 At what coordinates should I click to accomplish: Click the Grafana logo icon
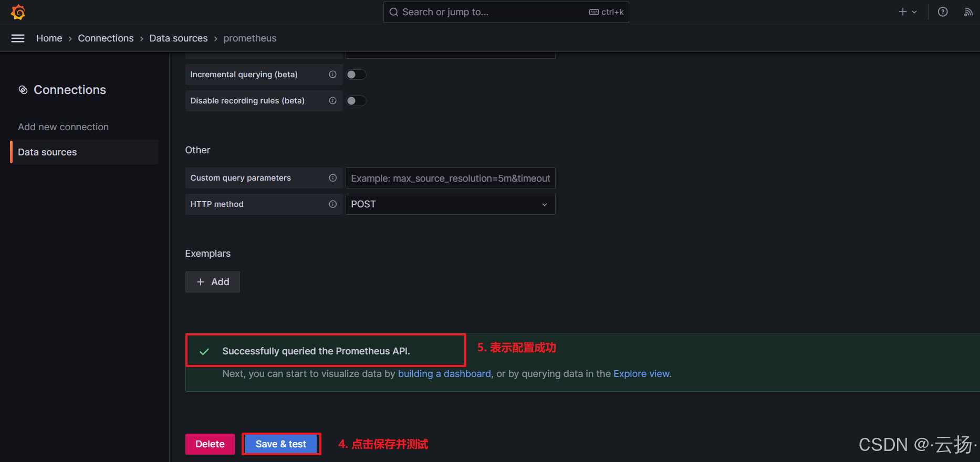(x=18, y=12)
